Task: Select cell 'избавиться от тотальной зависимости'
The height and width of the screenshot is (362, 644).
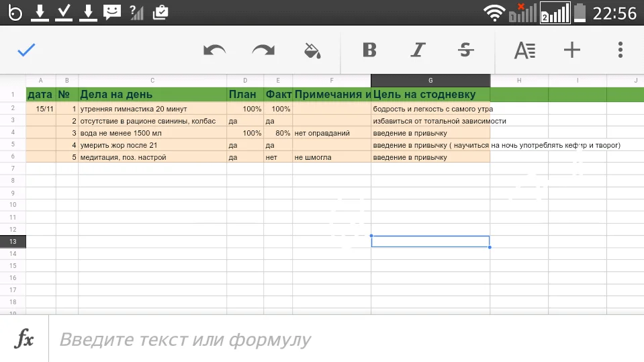Action: point(430,121)
